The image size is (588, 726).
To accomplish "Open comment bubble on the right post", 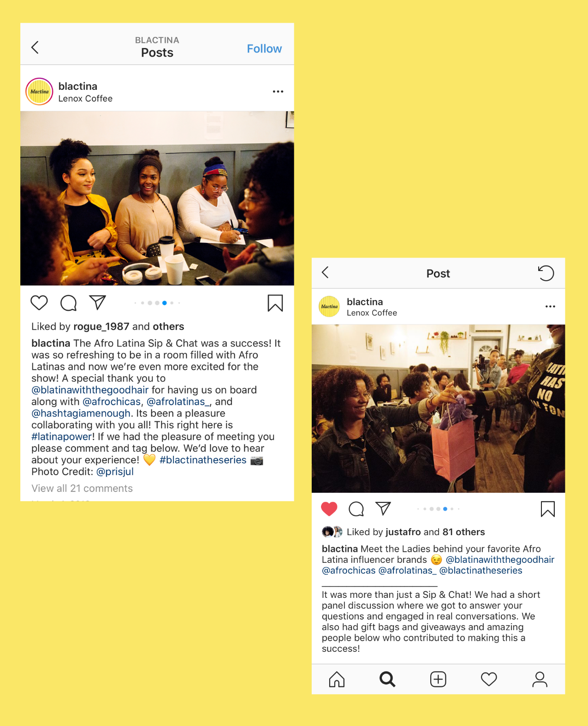I will point(356,509).
